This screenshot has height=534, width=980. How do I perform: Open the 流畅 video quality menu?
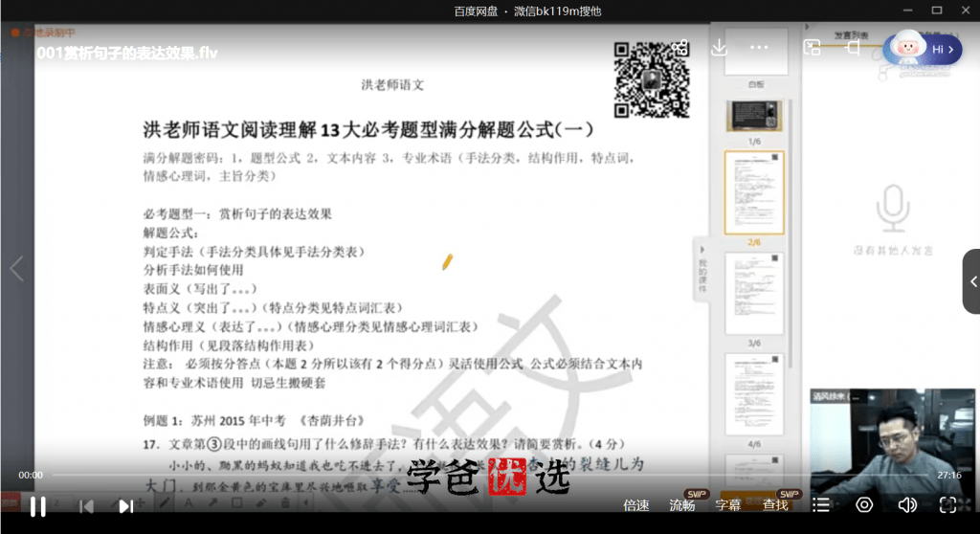681,505
